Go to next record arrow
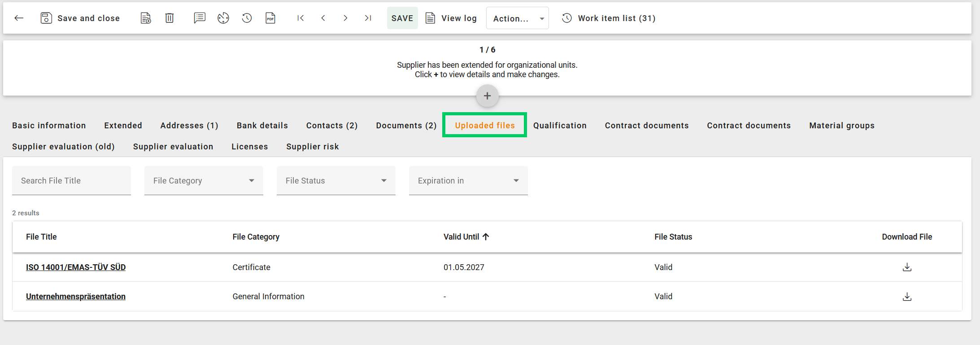This screenshot has width=980, height=345. click(345, 18)
